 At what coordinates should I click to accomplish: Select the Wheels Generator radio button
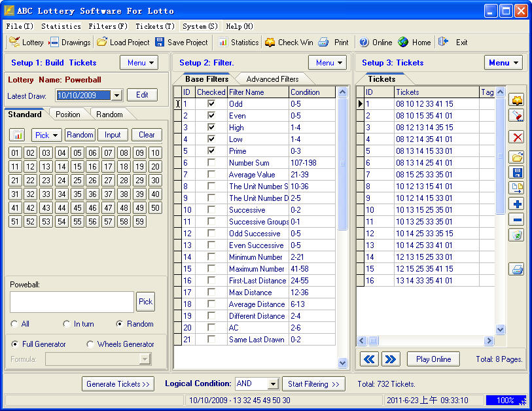(x=90, y=344)
